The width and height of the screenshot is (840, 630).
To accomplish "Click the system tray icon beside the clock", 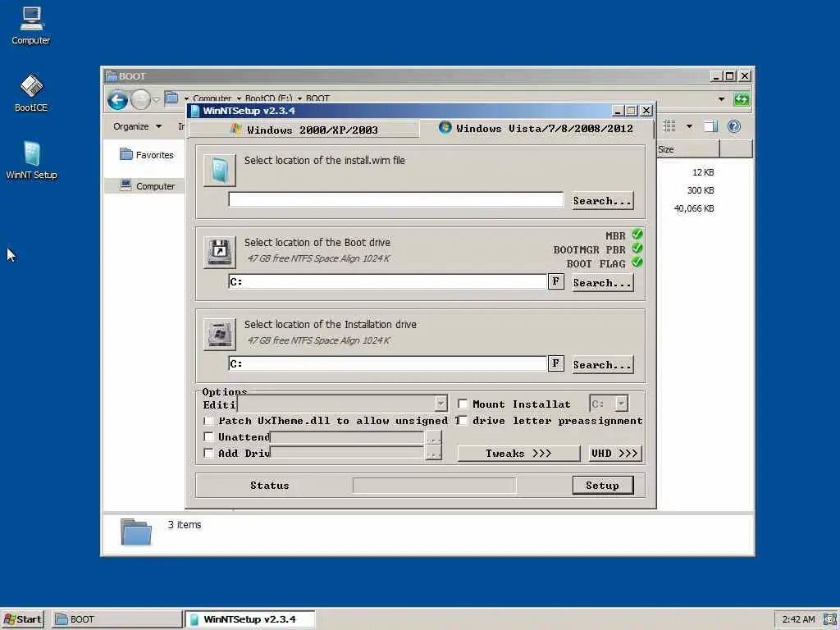I will click(x=830, y=619).
